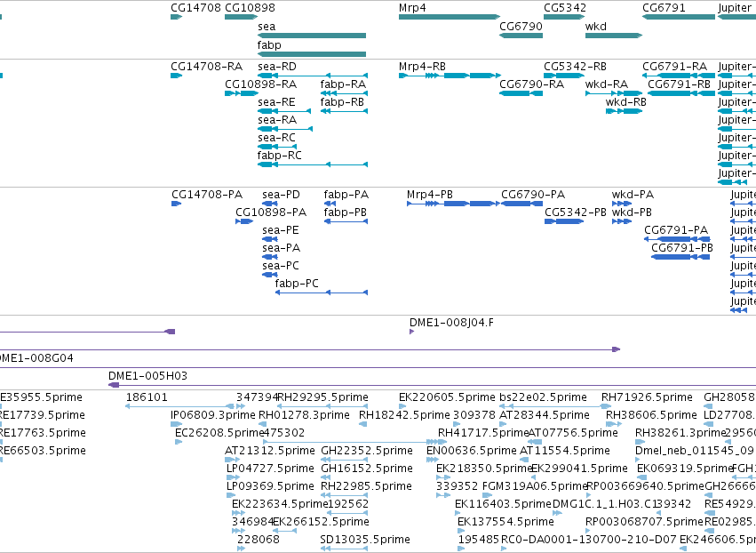Image resolution: width=756 pixels, height=553 pixels.
Task: Click the RH41717.5prime EST
Action: (442, 442)
